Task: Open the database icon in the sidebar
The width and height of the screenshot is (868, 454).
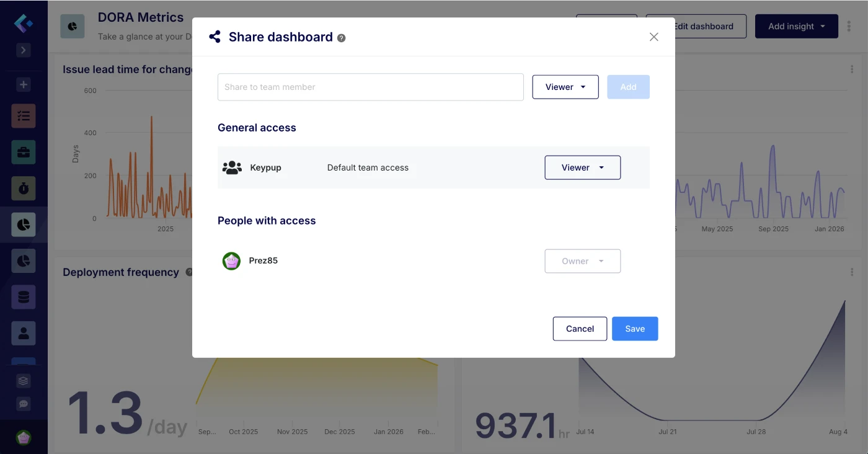Action: click(24, 296)
